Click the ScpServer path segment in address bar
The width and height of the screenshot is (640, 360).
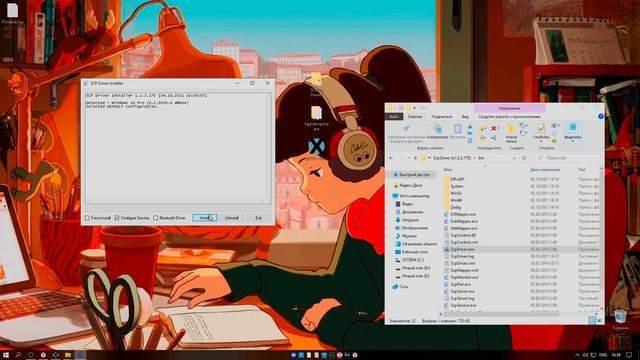451,158
